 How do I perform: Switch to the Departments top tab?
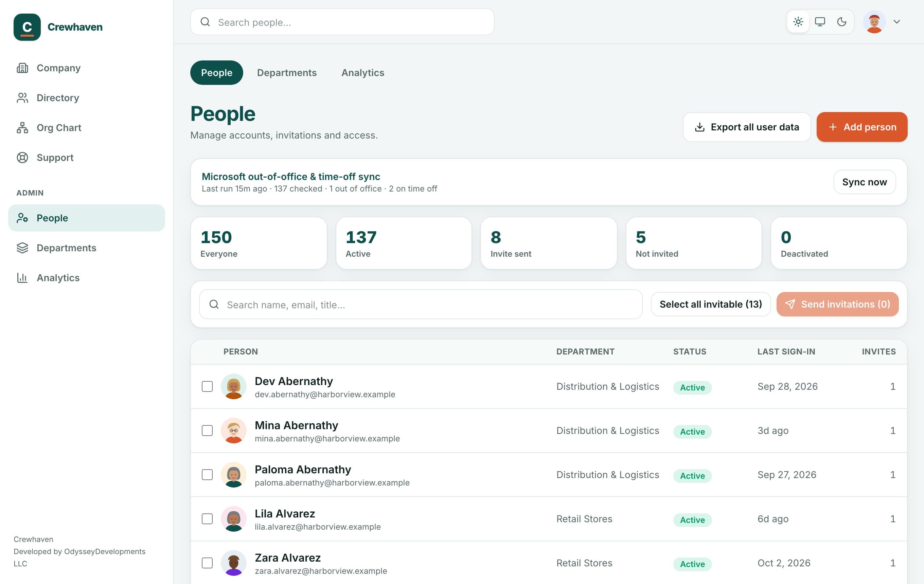click(287, 72)
